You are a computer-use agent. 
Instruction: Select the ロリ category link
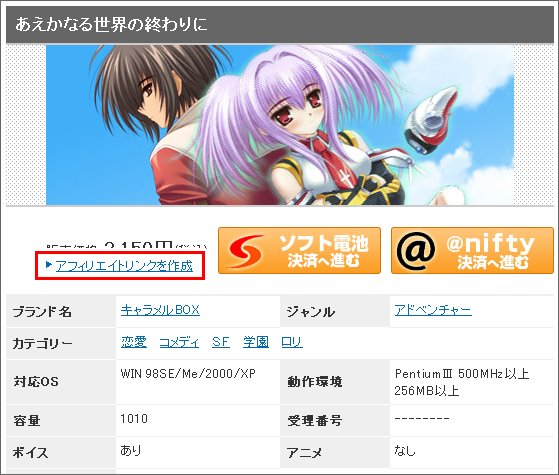[292, 342]
